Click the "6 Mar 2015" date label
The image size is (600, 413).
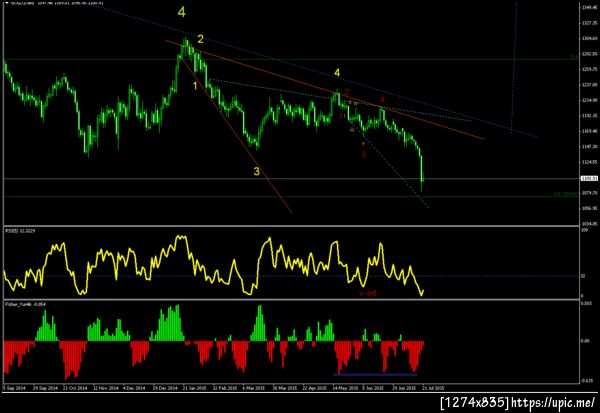(253, 388)
